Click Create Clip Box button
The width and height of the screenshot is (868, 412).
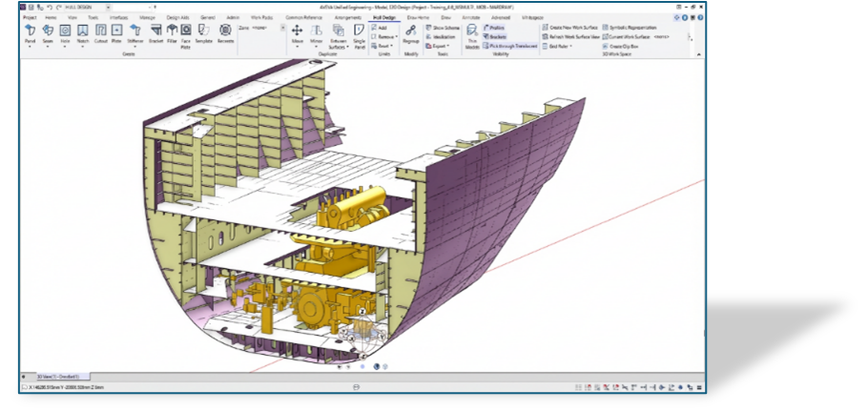click(x=624, y=46)
